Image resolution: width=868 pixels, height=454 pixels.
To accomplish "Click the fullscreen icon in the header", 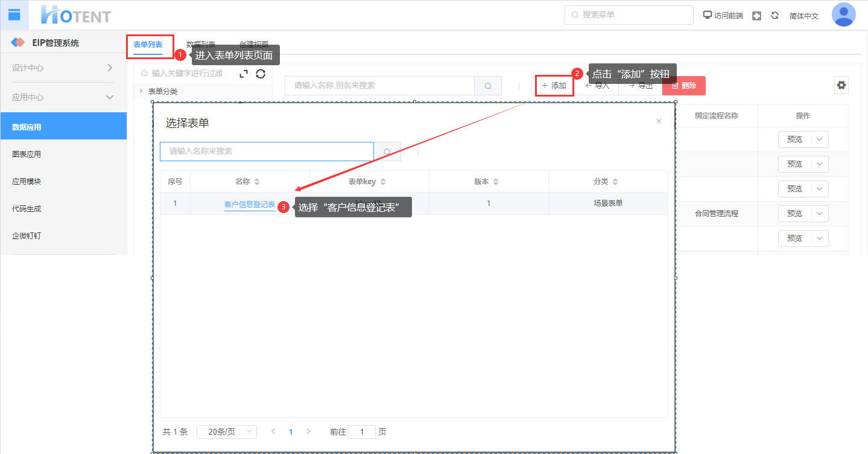I will pyautogui.click(x=756, y=16).
